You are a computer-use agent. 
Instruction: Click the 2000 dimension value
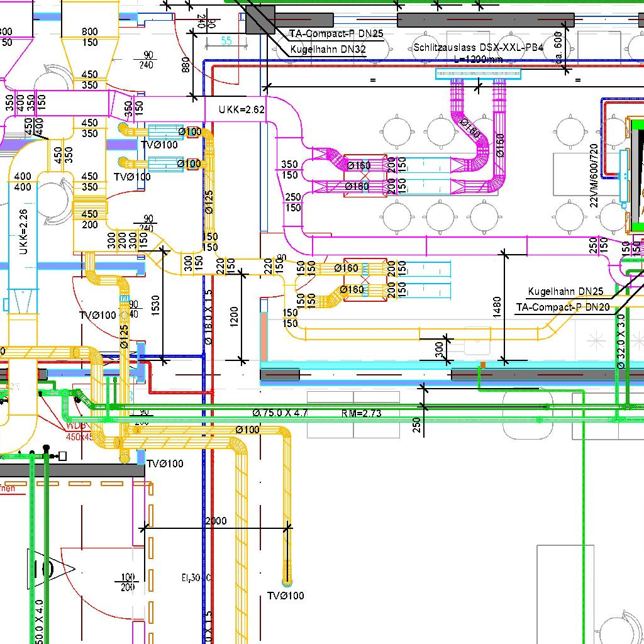216,521
